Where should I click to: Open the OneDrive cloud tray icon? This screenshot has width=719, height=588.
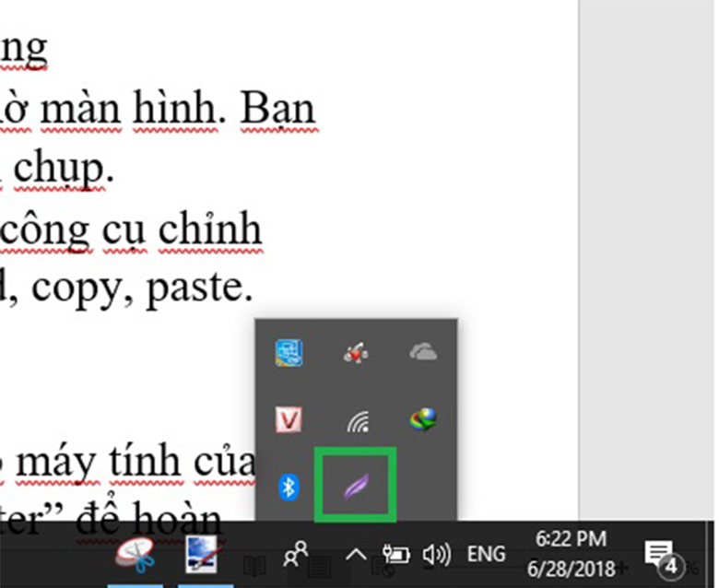423,352
